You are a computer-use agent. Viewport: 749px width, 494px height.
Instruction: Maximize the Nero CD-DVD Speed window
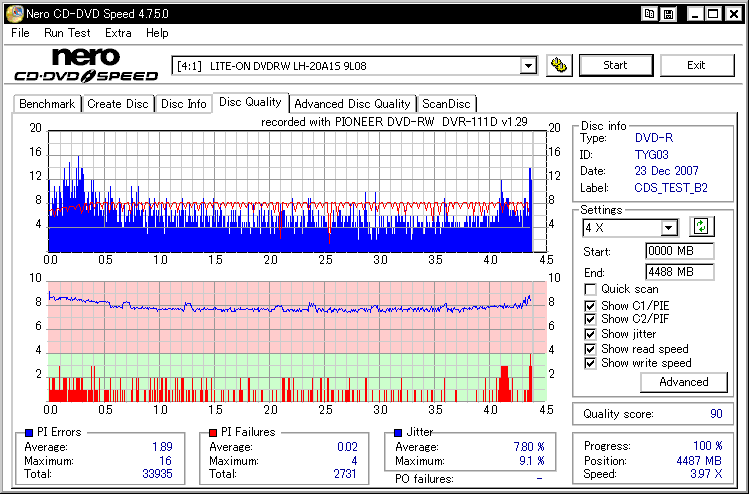(712, 13)
